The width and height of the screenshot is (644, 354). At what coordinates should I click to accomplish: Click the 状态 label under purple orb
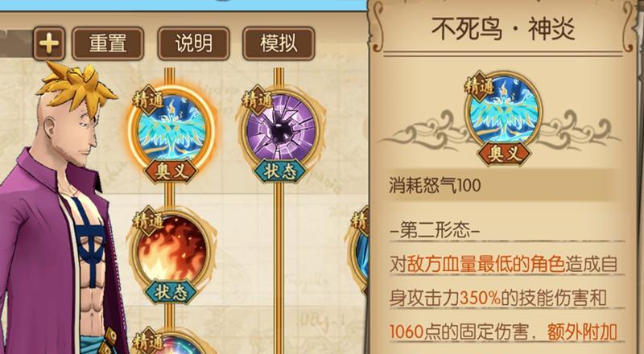tap(280, 170)
